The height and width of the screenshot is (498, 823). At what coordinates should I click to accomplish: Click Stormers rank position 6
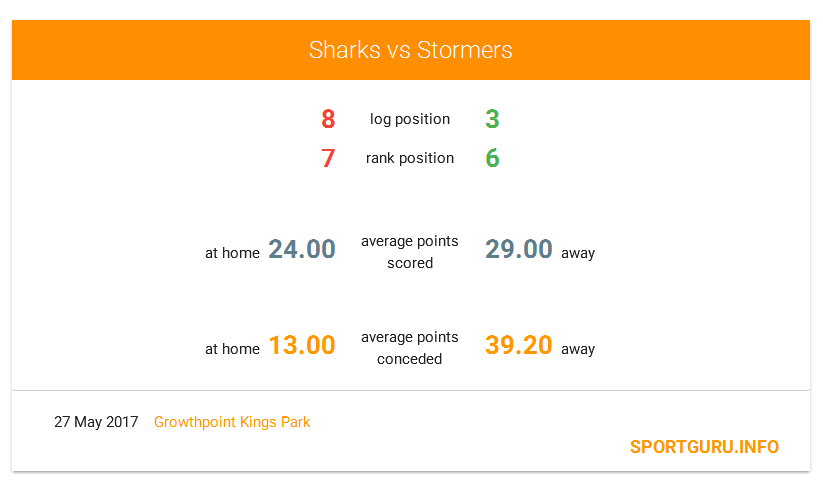[492, 158]
